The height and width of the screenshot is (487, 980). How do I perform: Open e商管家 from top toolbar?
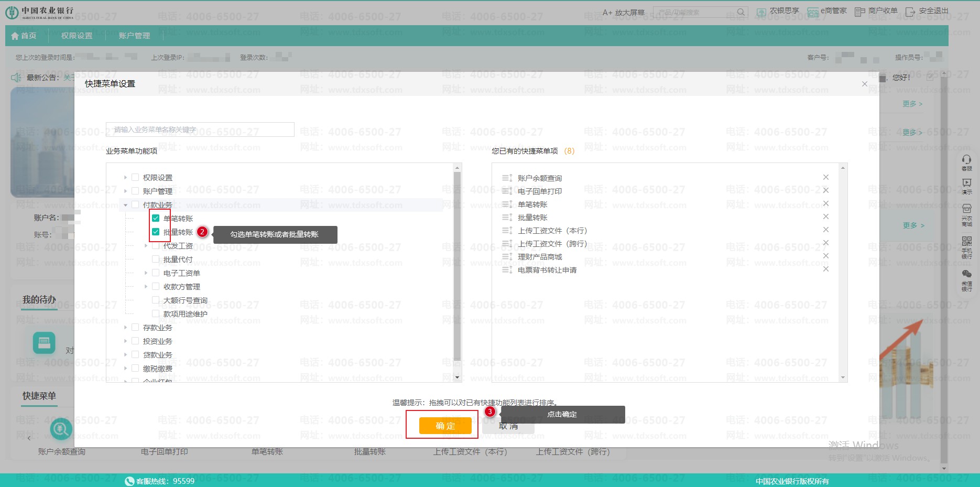click(x=813, y=12)
